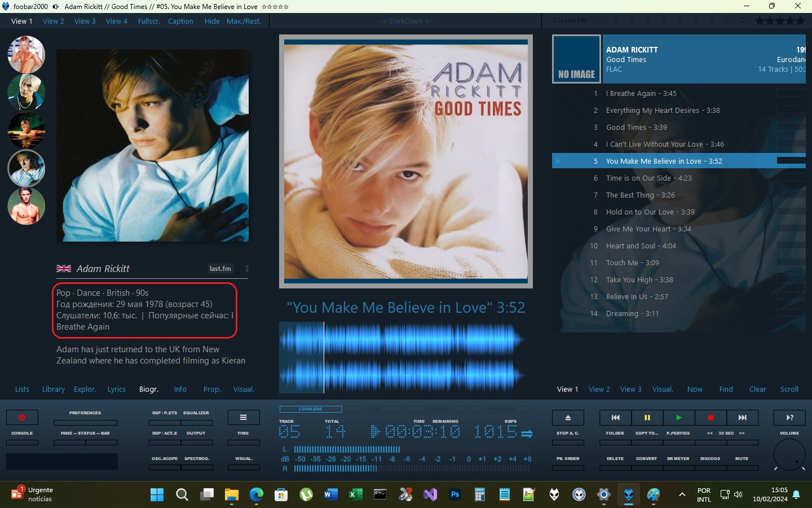Open Photoshop from the Windows taskbar
This screenshot has width=812, height=508.
[x=455, y=495]
